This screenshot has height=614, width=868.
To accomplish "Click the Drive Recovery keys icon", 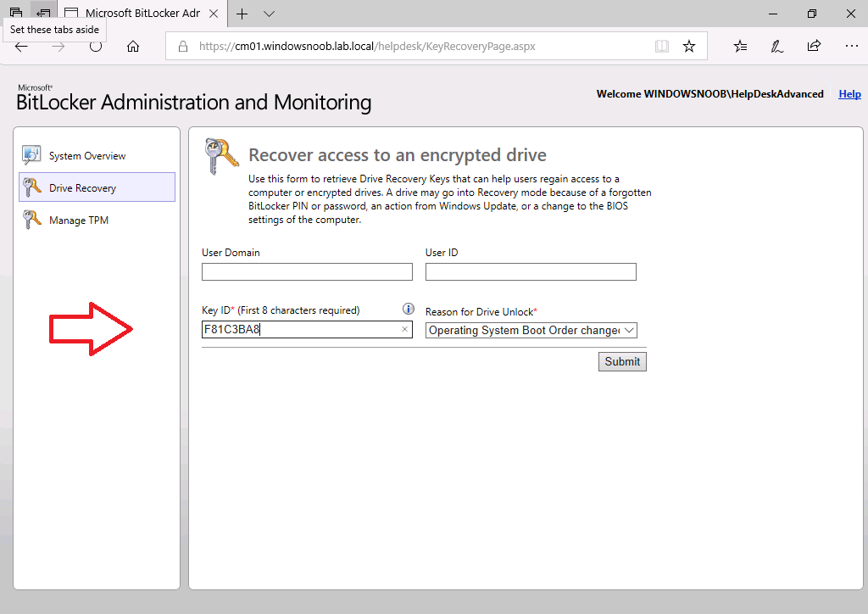I will (31, 187).
